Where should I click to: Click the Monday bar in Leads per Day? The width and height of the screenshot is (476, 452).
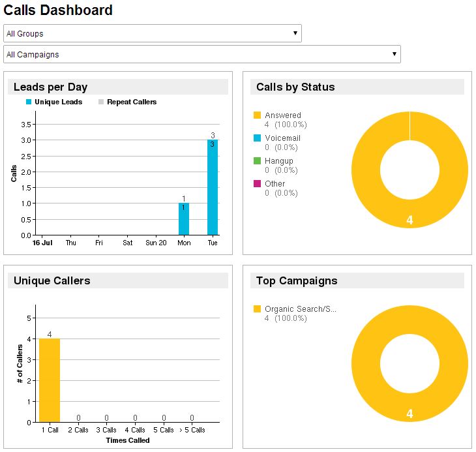tap(184, 219)
